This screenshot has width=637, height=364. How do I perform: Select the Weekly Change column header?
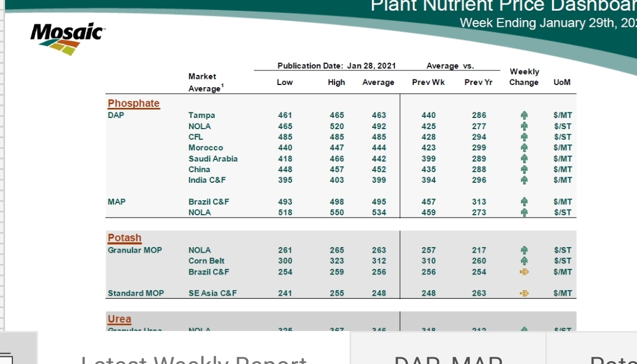click(524, 77)
